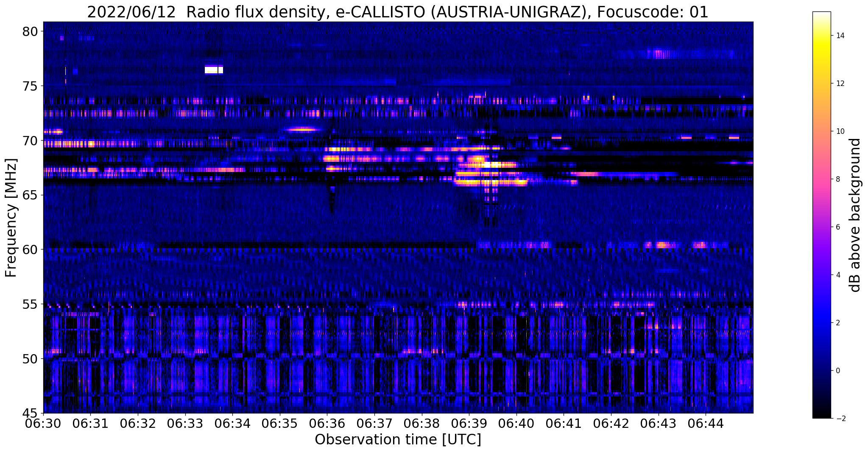Click the colorbar tick label 2

[837, 323]
